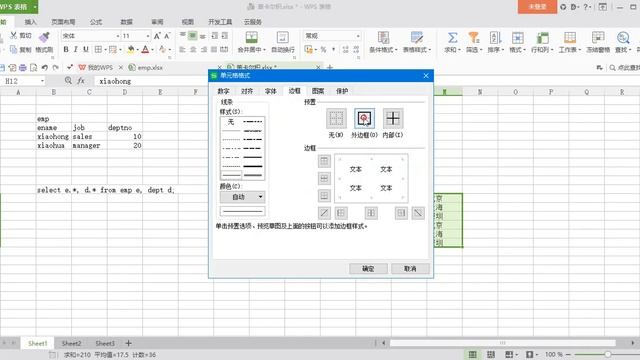Viewport: 640px width, 360px height.
Task: Open the Rows and Columns 行和列 menu
Action: tap(542, 42)
